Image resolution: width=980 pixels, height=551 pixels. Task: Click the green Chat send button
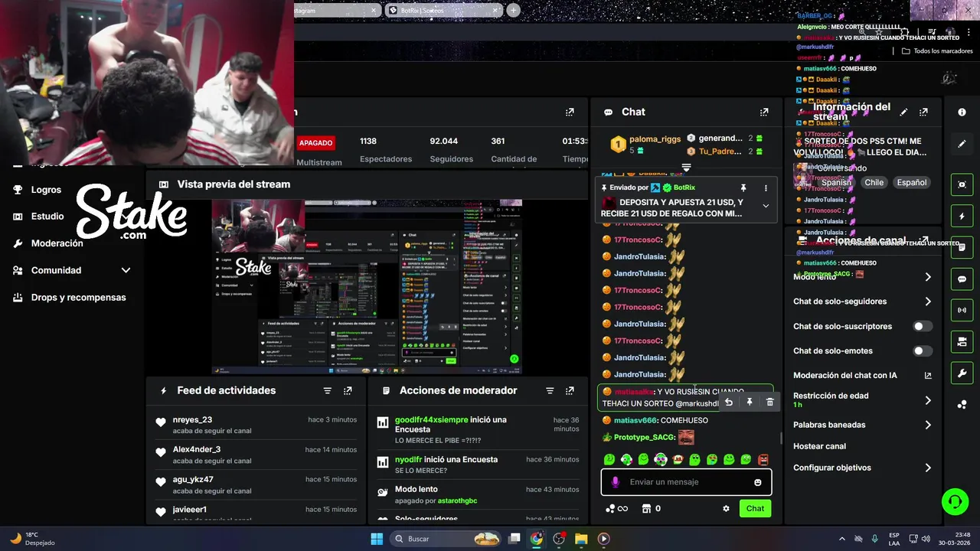755,508
